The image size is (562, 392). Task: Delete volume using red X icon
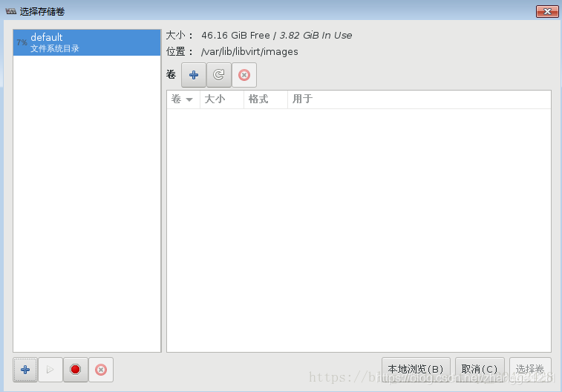click(244, 75)
